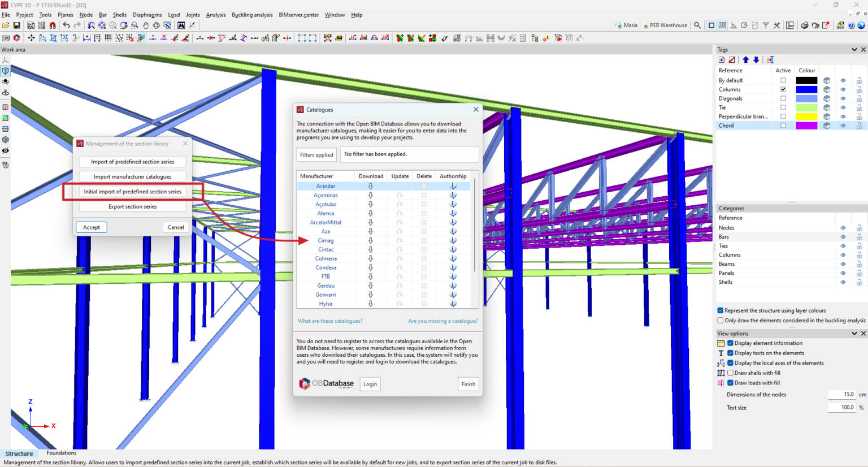Viewport: 868px width, 467px height.
Task: Collapse the Tags panel chevron
Action: [x=854, y=50]
